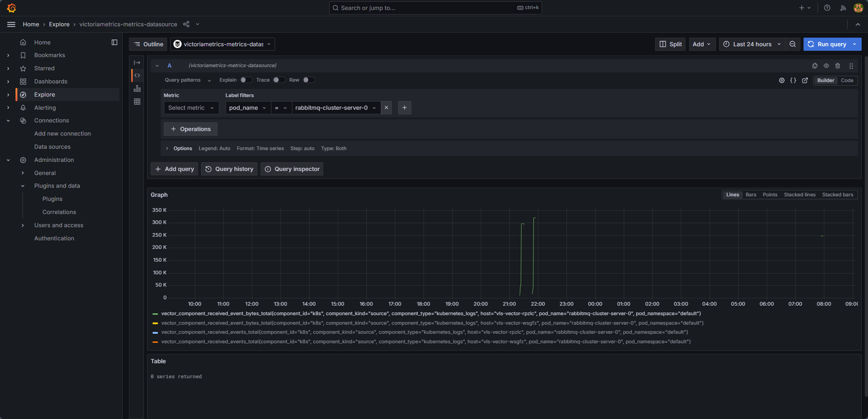Screen dimensions: 868x419
Task: Enable the Explain toggle
Action: click(247, 79)
